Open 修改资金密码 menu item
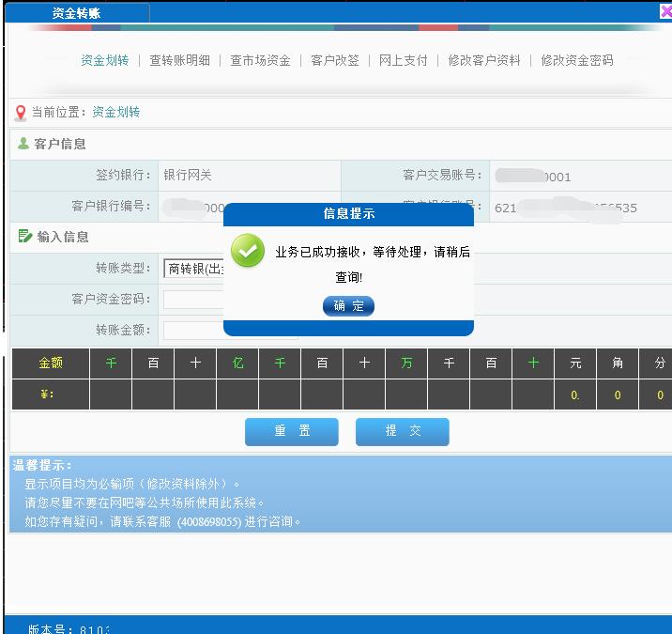The width and height of the screenshot is (672, 634). click(x=577, y=60)
